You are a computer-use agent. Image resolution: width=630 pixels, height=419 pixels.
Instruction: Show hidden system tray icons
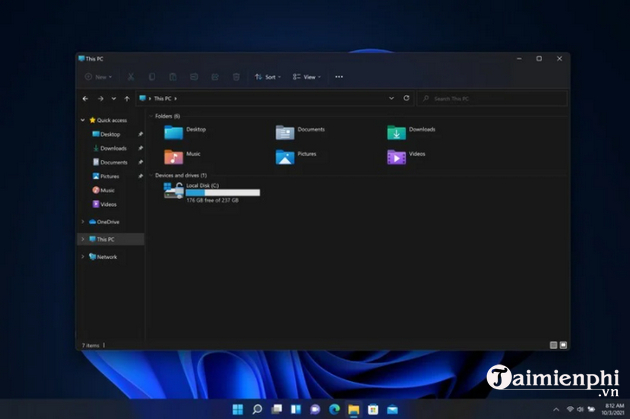pos(556,409)
